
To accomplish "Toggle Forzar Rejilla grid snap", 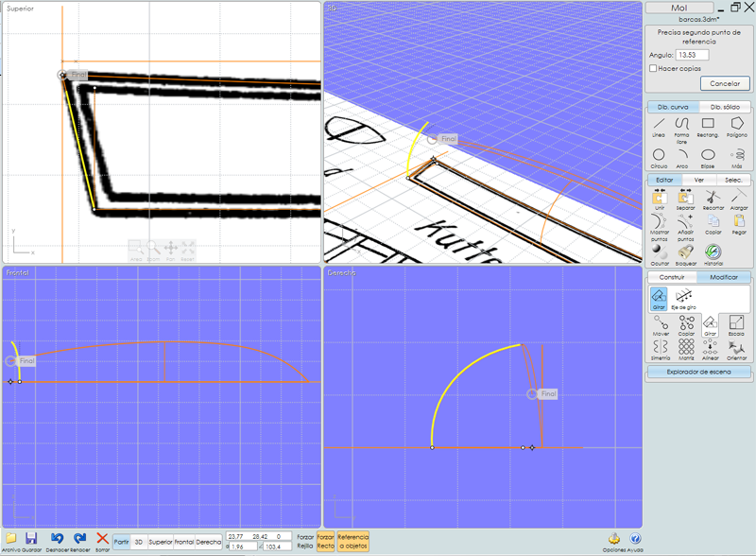I will tap(305, 541).
